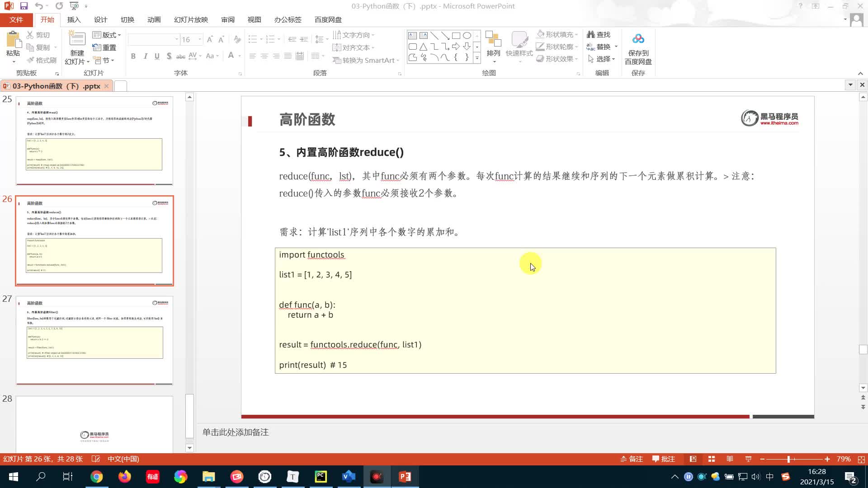Image resolution: width=868 pixels, height=488 pixels.
Task: Click the zoom in plus button
Action: pos(827,459)
